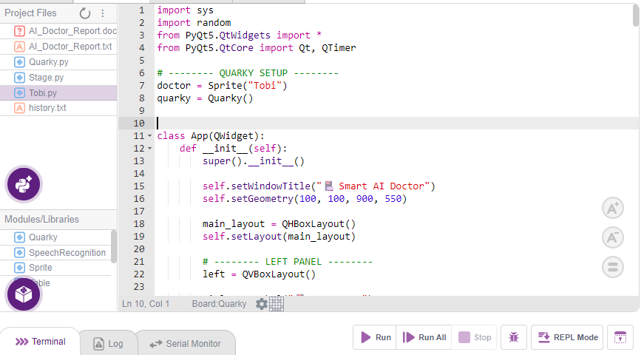Switch to the Terminal tab
644x355 pixels.
(x=40, y=342)
